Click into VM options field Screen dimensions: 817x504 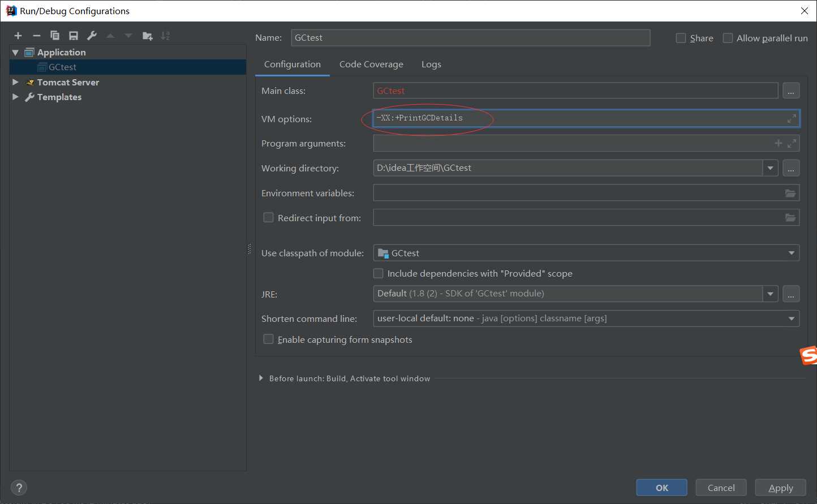click(586, 118)
